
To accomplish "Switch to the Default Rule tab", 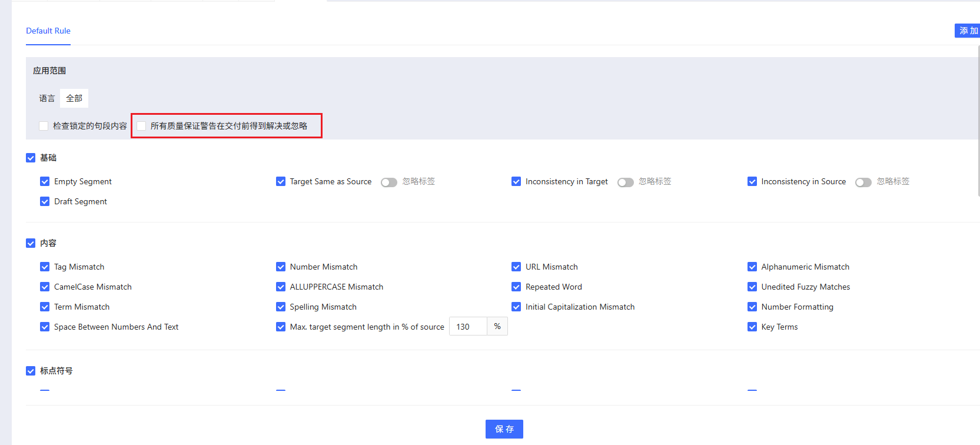I will point(48,31).
